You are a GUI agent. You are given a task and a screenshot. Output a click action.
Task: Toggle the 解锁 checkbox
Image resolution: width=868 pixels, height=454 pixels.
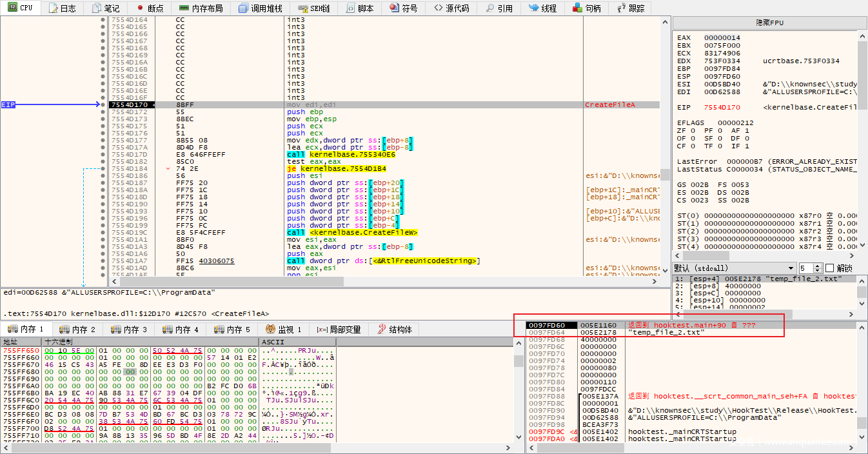(x=830, y=268)
